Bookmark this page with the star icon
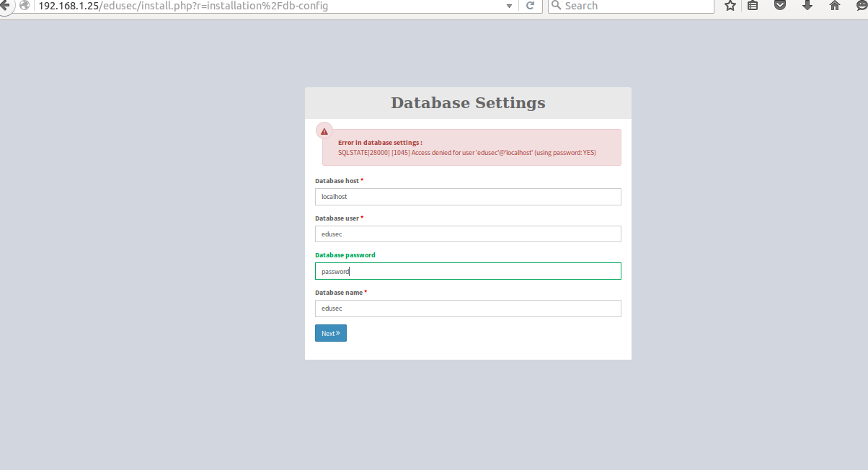 click(x=730, y=5)
